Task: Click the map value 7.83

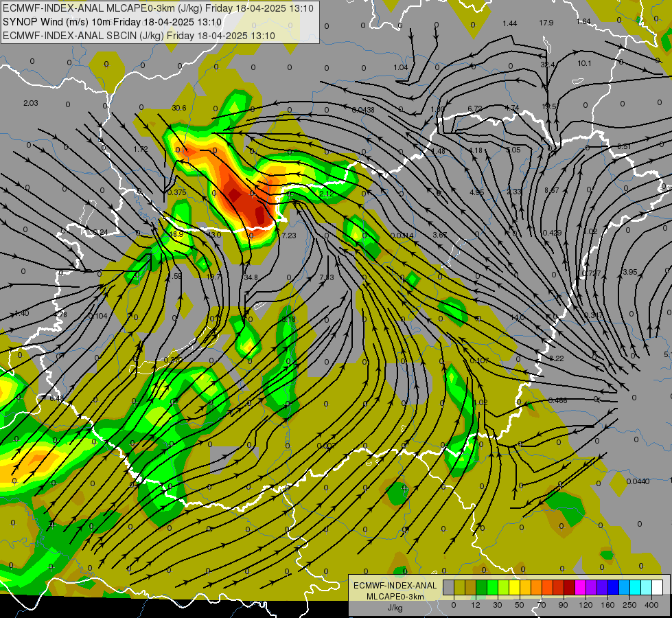Action: point(327,277)
